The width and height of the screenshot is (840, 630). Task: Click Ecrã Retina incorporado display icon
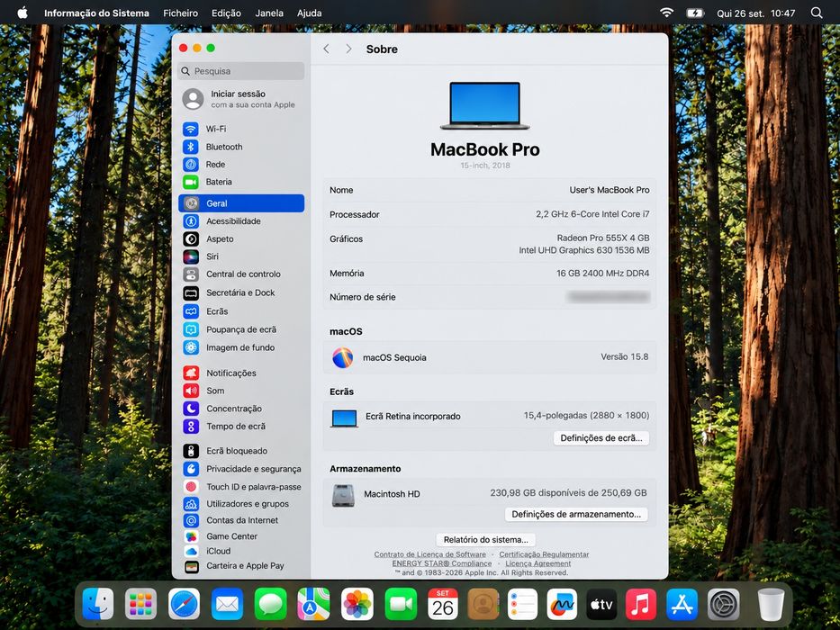point(344,418)
